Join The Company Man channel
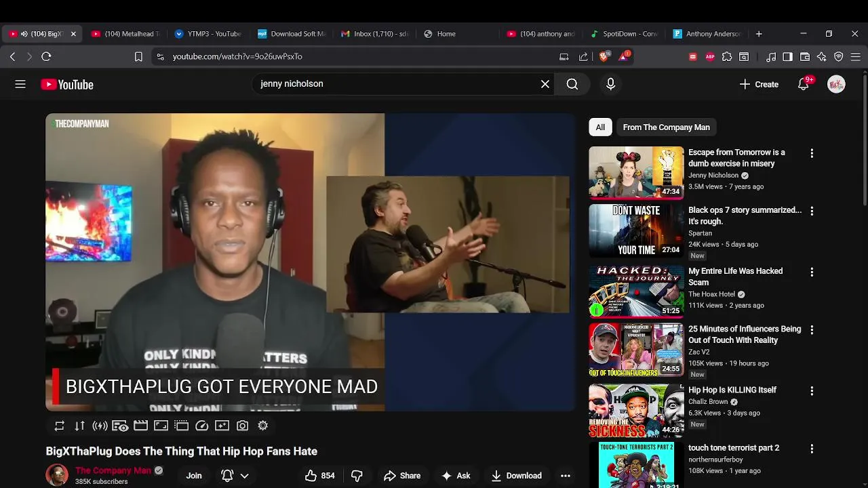868x488 pixels. (x=194, y=476)
